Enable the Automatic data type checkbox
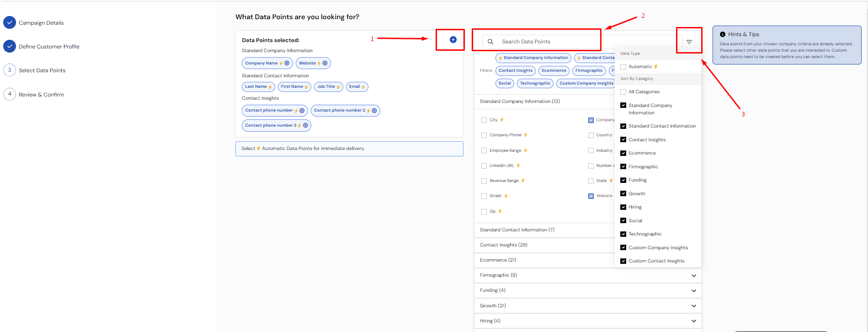Image resolution: width=868 pixels, height=332 pixels. [x=623, y=67]
